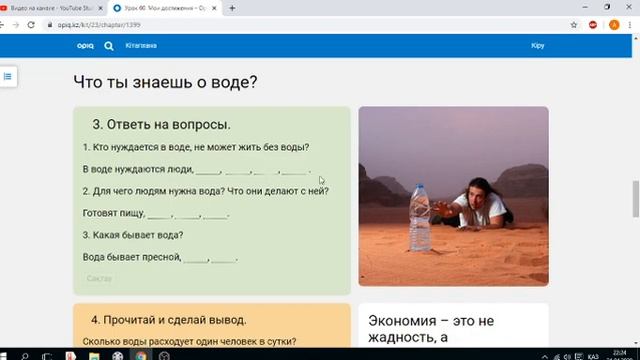Click the second blank in 'нуждаются люди' line
Screen dimensions: 640x360
point(238,170)
